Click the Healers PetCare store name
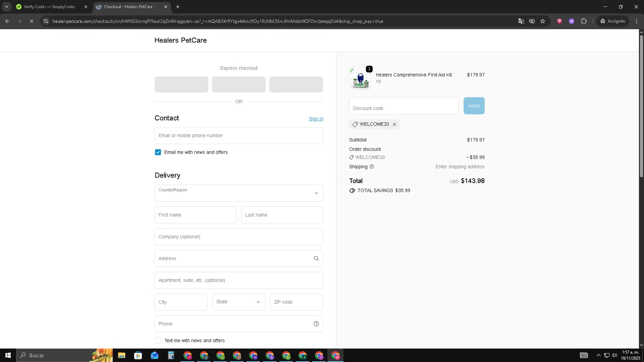This screenshot has width=644, height=362. click(x=180, y=40)
